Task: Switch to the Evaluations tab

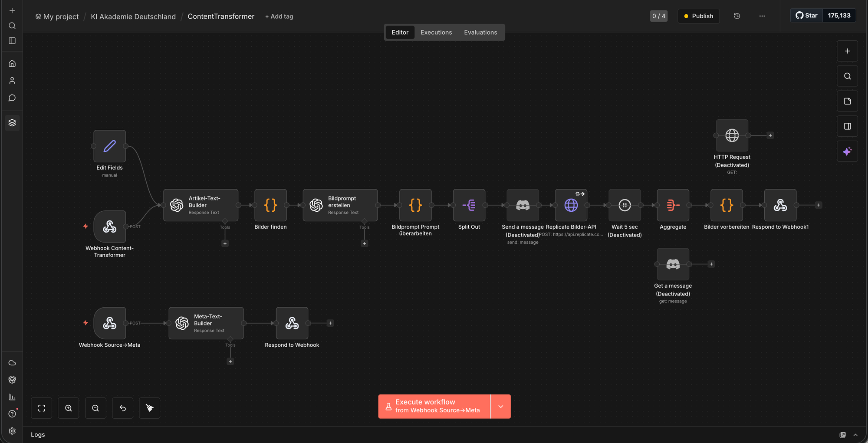Action: (x=480, y=33)
